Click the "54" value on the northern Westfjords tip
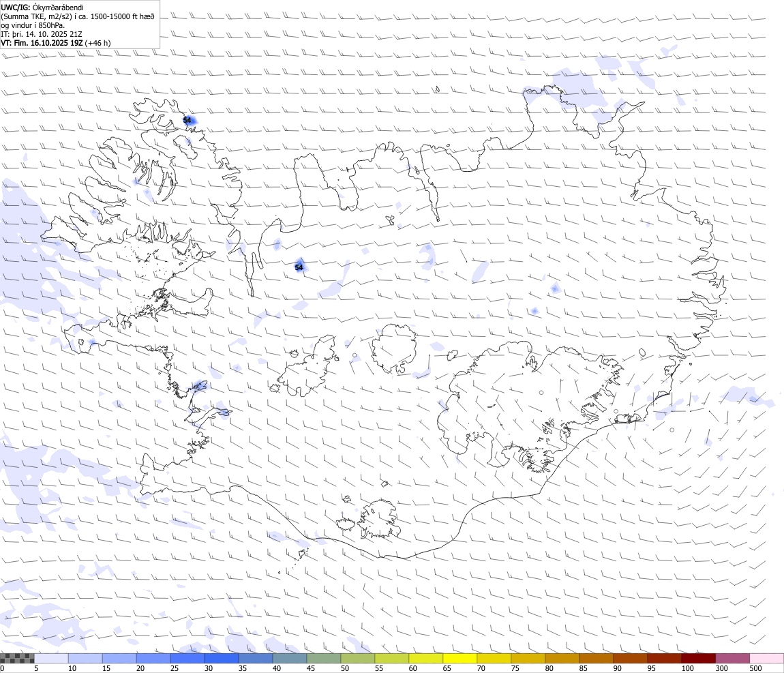This screenshot has height=673, width=784. tap(187, 120)
